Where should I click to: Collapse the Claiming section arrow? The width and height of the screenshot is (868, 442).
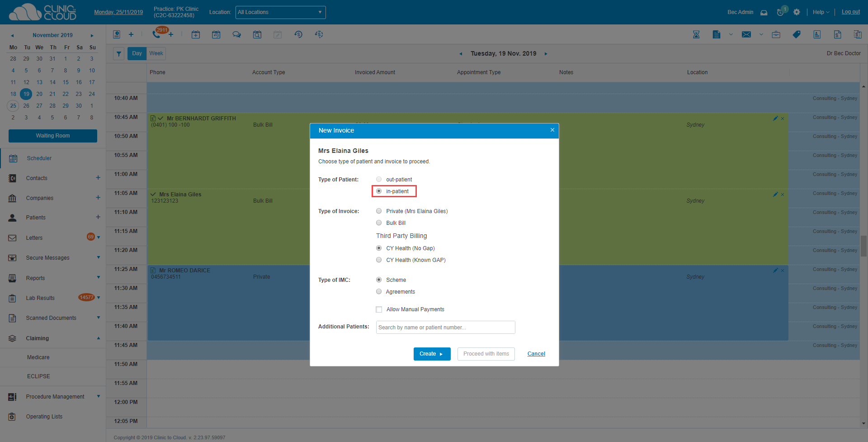[99, 338]
